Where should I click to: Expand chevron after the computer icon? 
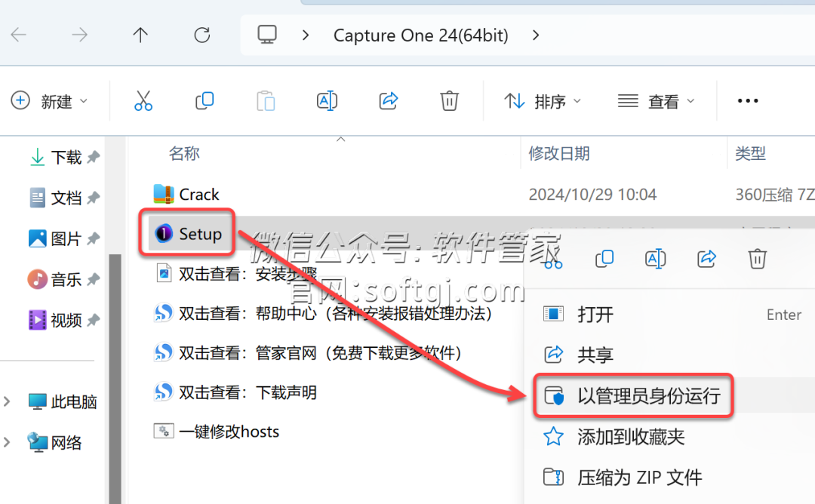coord(306,35)
